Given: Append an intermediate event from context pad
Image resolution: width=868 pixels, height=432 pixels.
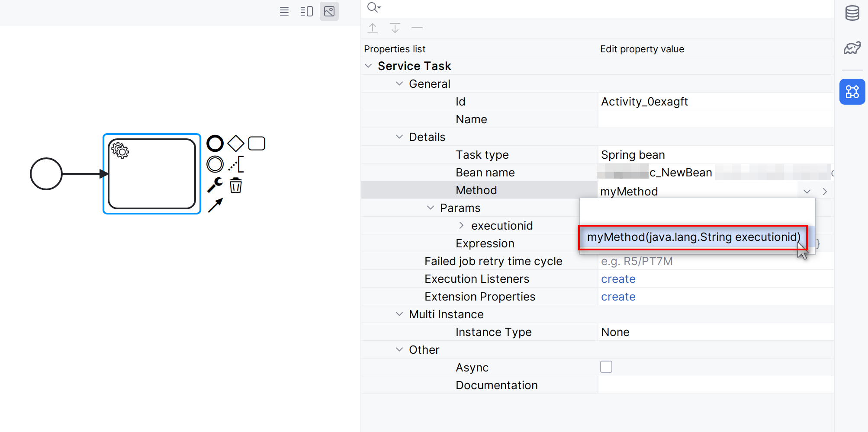Looking at the screenshot, I should click(215, 164).
